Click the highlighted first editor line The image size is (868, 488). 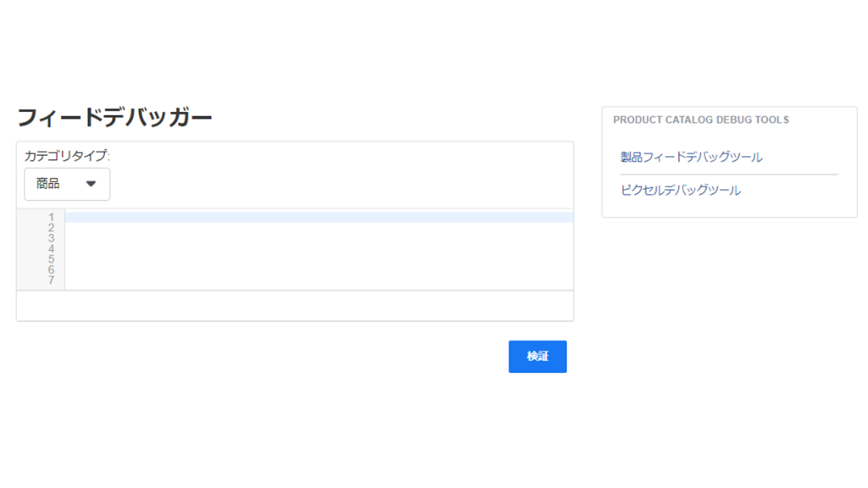tap(319, 218)
